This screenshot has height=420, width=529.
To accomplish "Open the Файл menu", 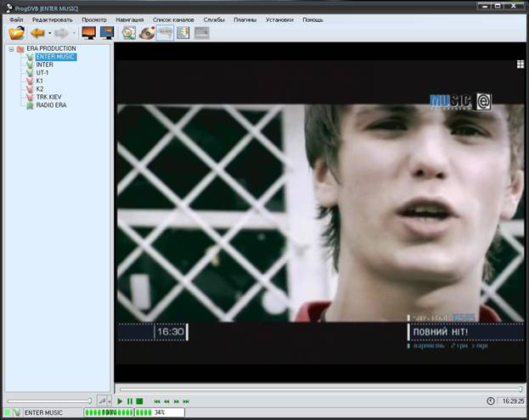I will point(16,20).
